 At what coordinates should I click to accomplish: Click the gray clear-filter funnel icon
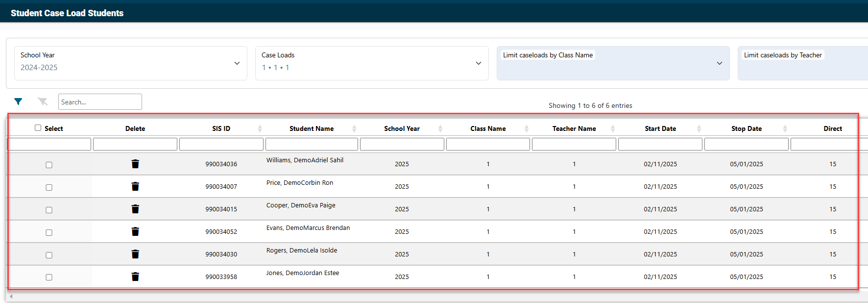point(43,101)
